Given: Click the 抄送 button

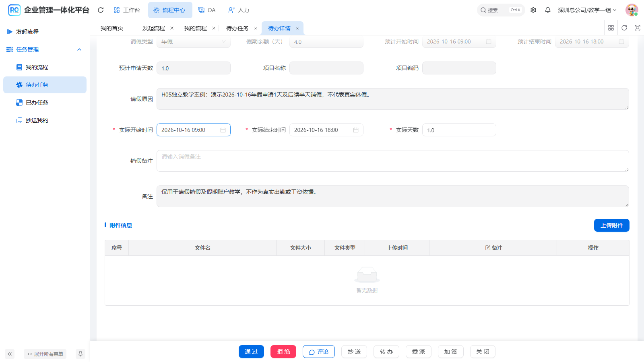Looking at the screenshot, I should pyautogui.click(x=354, y=352).
